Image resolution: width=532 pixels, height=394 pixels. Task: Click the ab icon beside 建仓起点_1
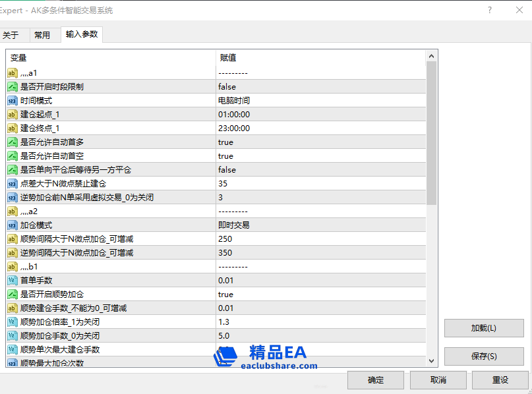point(13,115)
